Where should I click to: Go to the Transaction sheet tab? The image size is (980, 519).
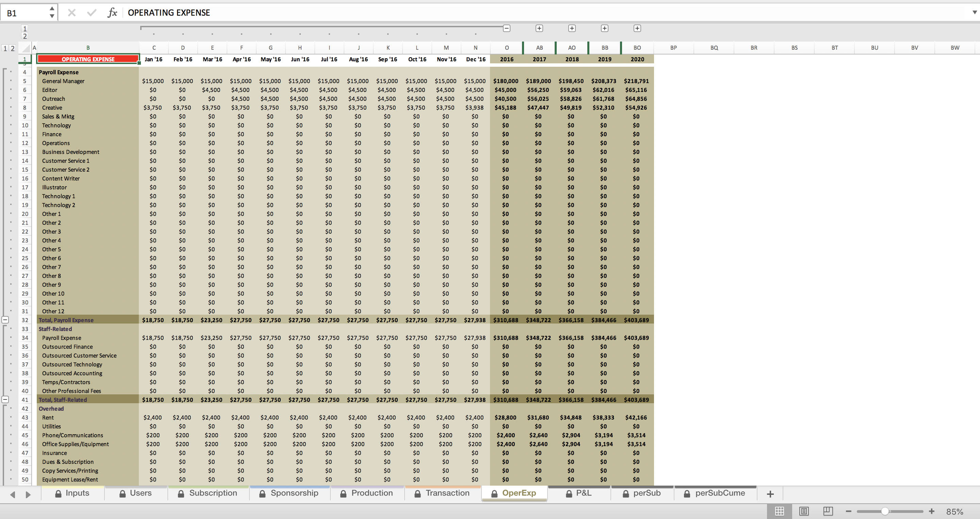442,493
